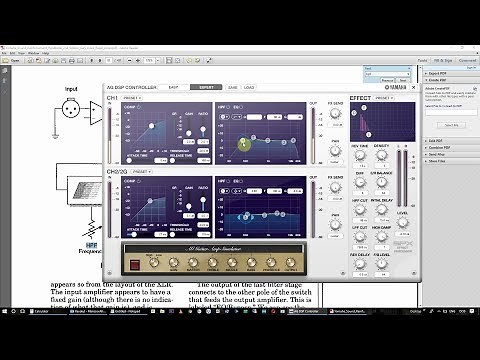Viewport: 480px width, 360px height.
Task: Click the print icon in Adobe Reader toolbar
Action: coord(72,60)
